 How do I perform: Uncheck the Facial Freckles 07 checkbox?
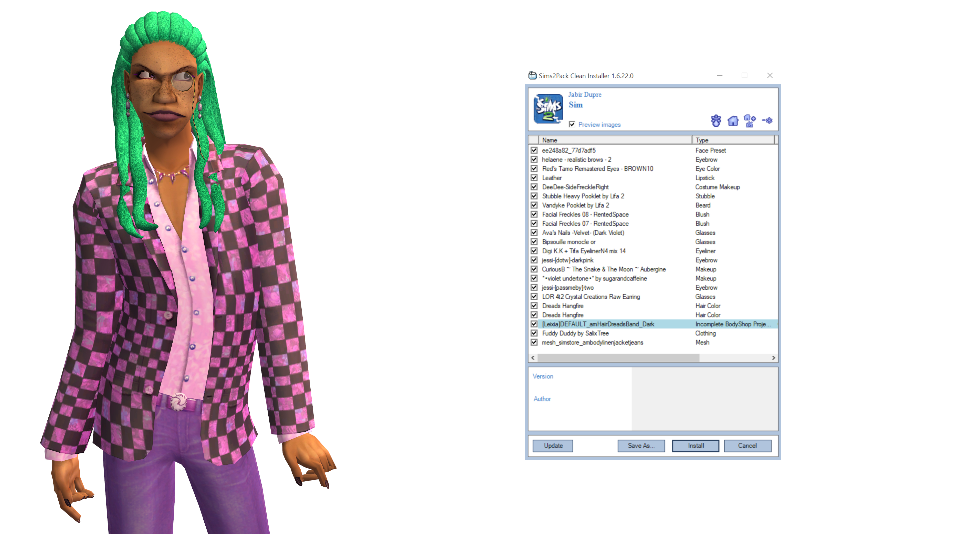point(534,223)
